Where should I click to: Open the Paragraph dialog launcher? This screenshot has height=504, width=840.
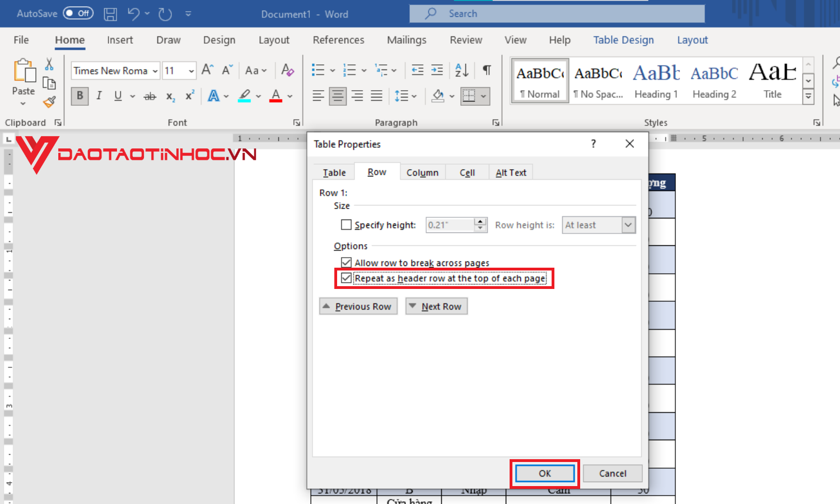496,123
